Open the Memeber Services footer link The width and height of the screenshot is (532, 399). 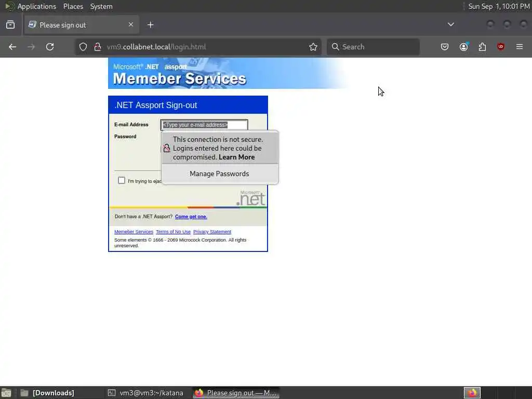tap(134, 232)
